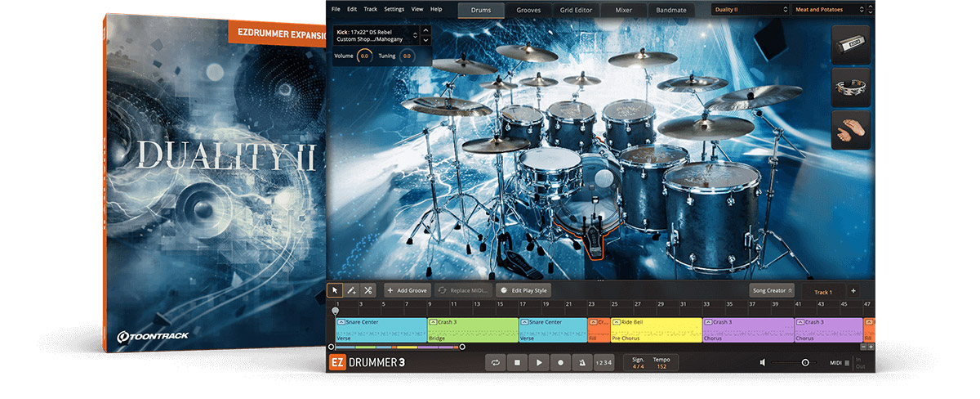Open the View menu

[417, 9]
